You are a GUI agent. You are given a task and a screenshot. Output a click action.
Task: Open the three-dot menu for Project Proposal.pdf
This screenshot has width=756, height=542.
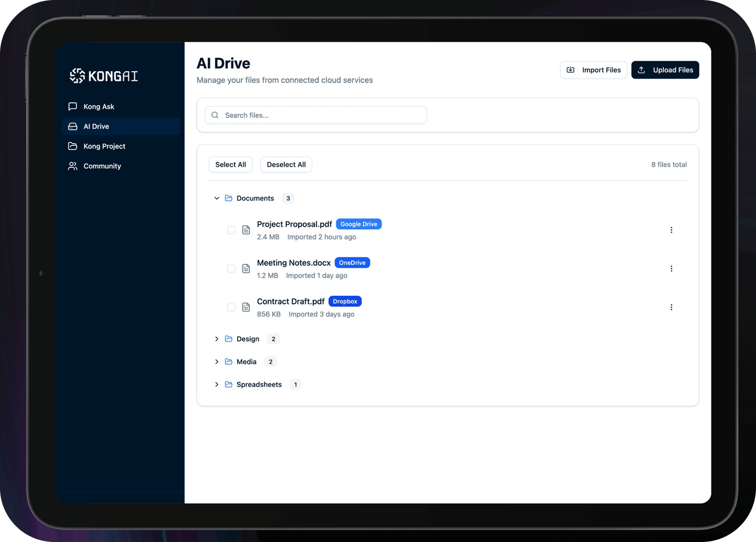[x=671, y=230]
